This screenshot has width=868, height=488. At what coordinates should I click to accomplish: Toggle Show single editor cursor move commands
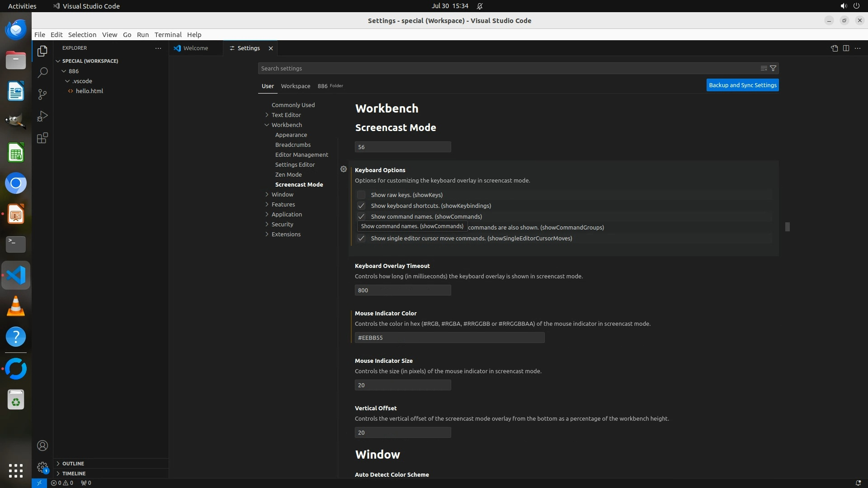361,238
